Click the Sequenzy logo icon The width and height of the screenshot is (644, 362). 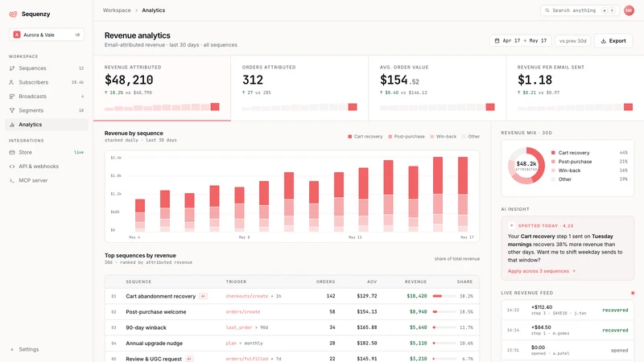click(x=13, y=14)
